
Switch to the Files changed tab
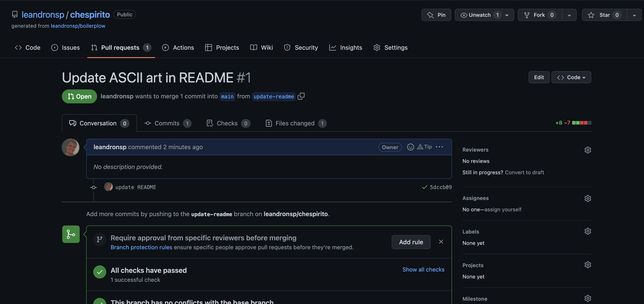pos(295,123)
